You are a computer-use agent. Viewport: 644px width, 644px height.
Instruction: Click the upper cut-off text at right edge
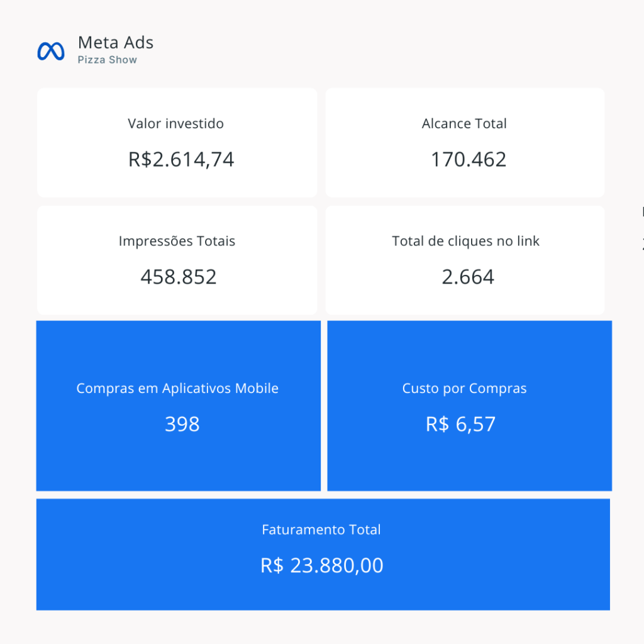coord(642,213)
